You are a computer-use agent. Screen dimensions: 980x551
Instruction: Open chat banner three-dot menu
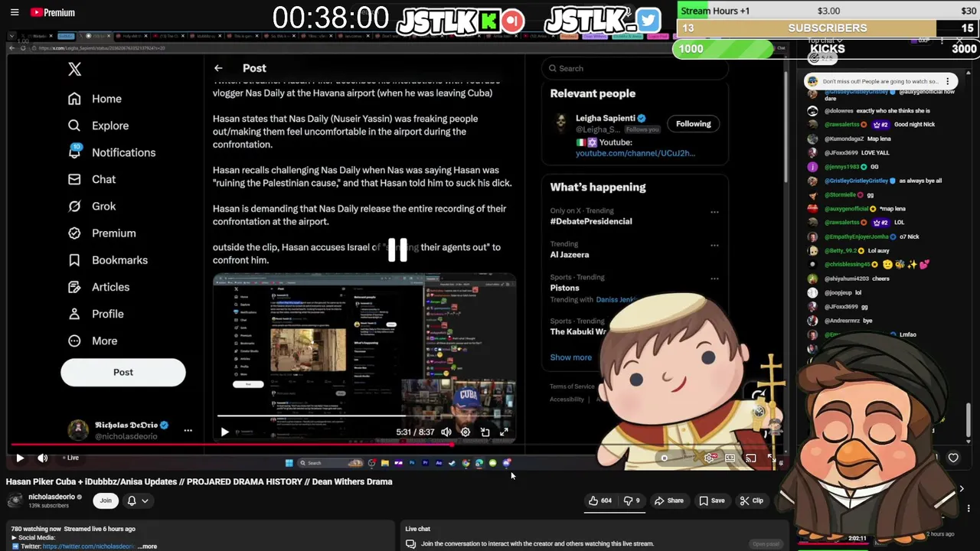[x=947, y=81]
